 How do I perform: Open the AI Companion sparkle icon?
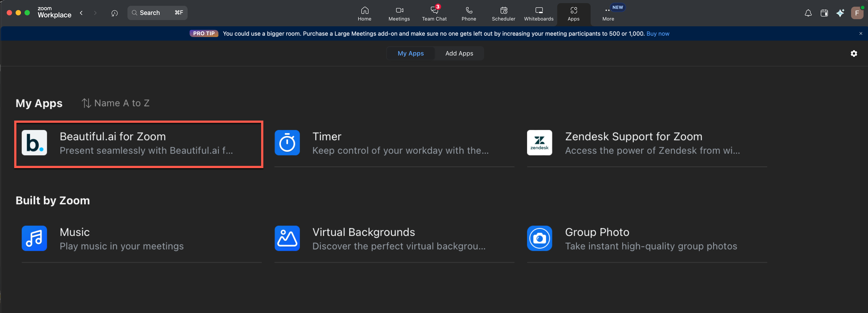tap(840, 13)
